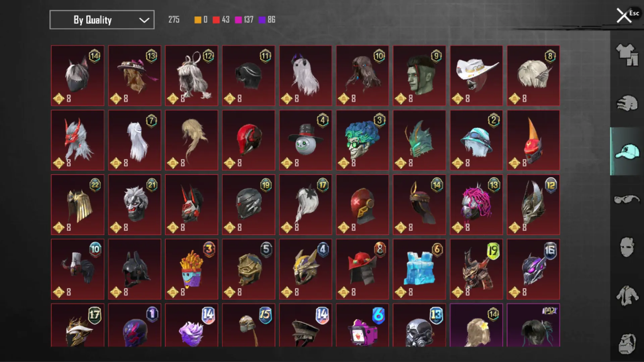
Task: Open the outfits category icon in sidebar
Action: 627,55
